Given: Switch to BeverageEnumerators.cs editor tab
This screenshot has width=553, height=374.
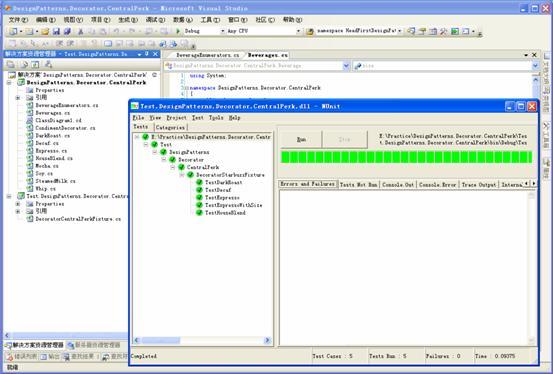Looking at the screenshot, I should (207, 55).
